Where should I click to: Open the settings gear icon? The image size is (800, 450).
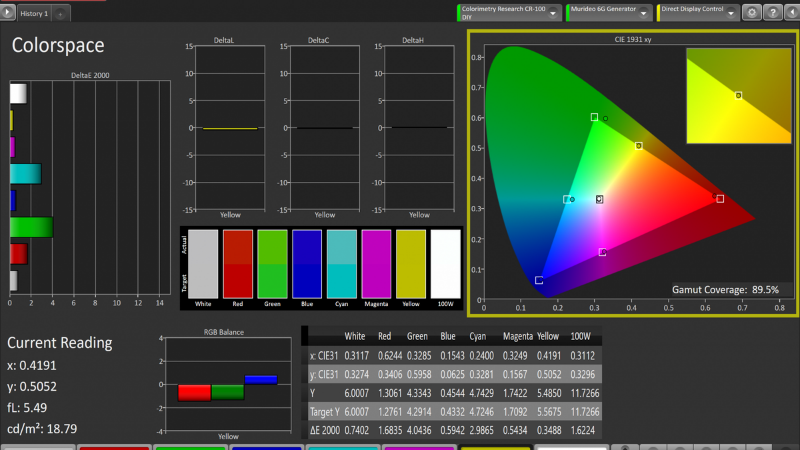point(751,13)
